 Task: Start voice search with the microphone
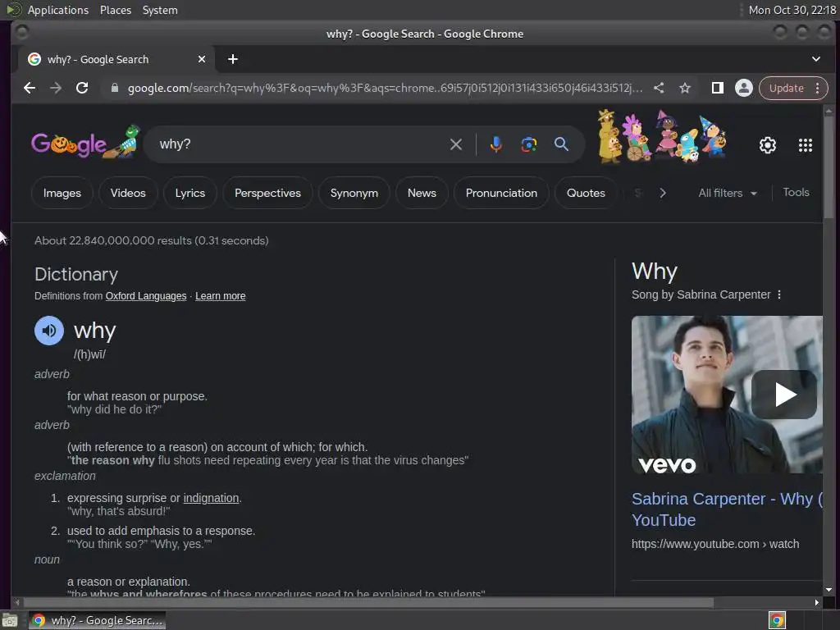click(496, 144)
